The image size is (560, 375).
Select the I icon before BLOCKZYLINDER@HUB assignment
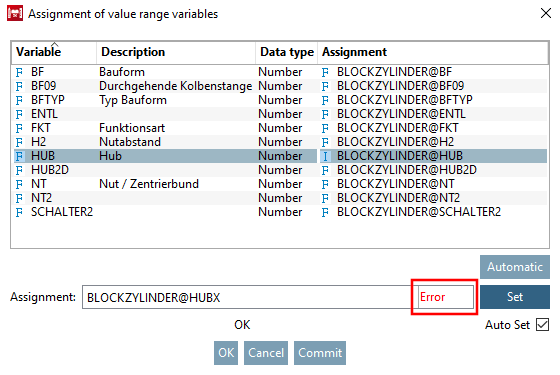point(325,156)
